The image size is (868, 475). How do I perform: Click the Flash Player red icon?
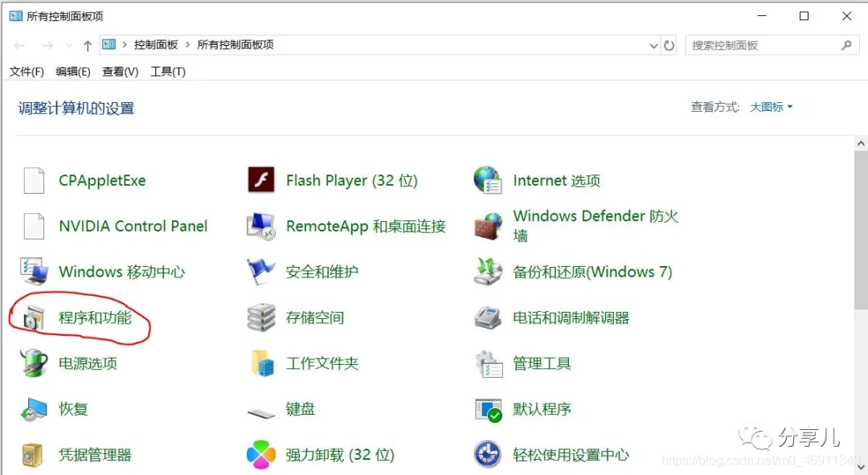point(260,180)
